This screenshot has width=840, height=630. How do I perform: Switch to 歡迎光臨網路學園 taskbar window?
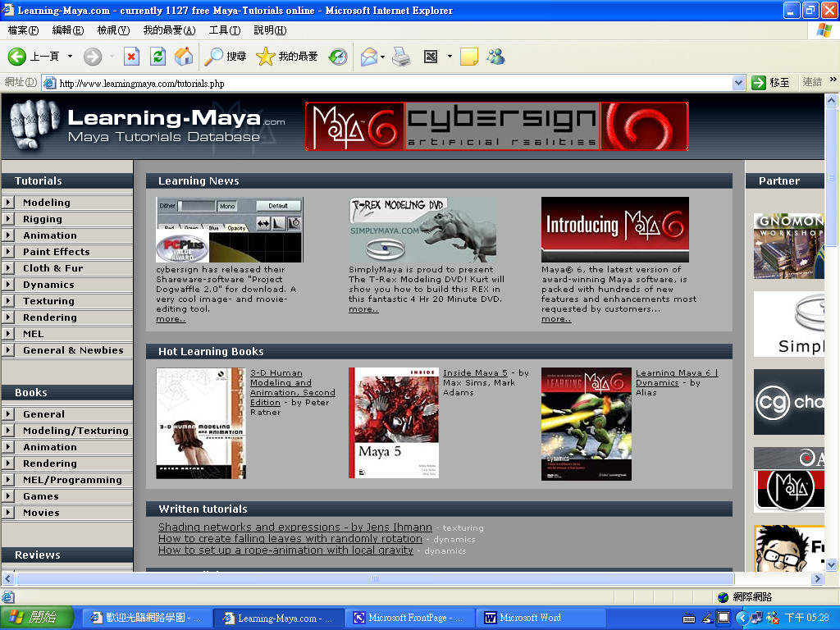tap(146, 618)
